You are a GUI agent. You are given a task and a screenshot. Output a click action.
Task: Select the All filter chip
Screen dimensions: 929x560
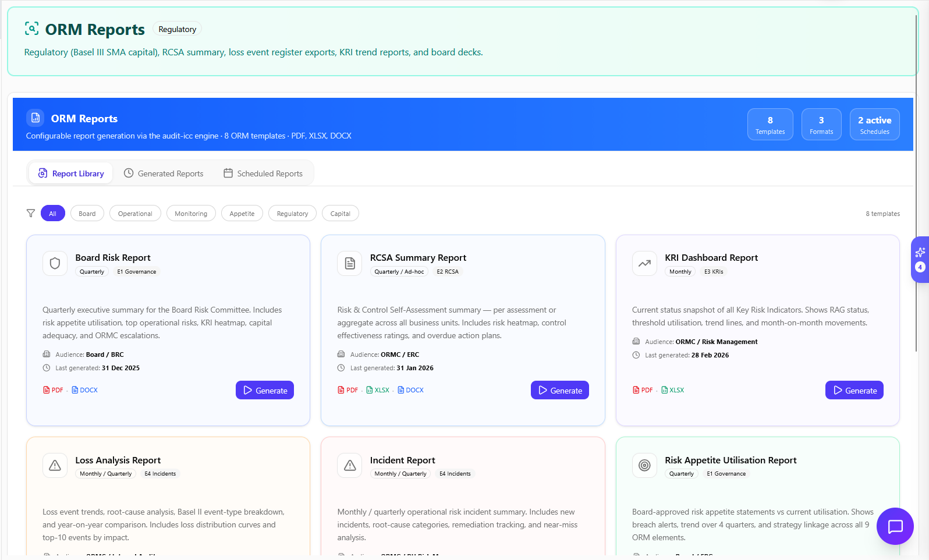(x=52, y=214)
